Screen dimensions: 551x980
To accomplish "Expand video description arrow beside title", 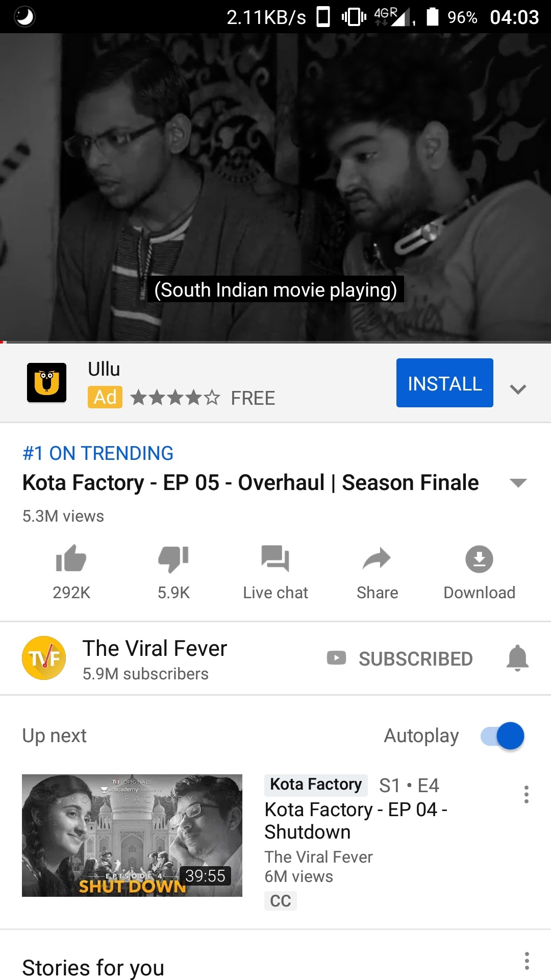I will pos(518,483).
